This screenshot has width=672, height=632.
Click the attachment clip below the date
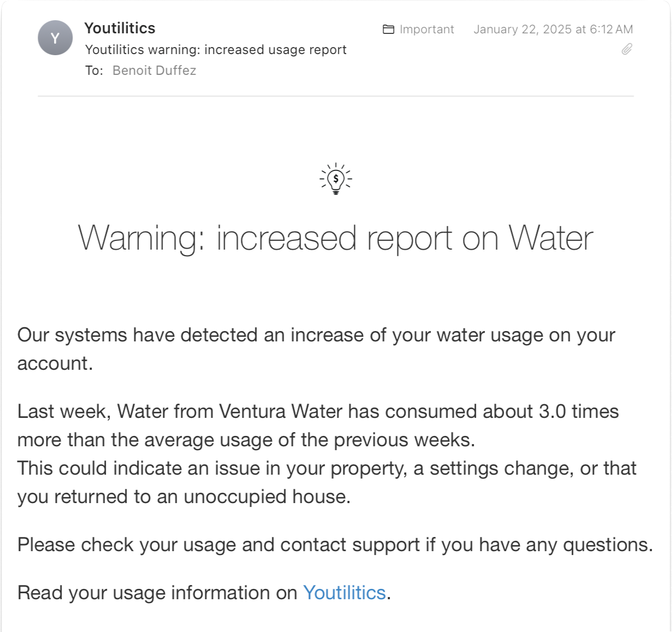coord(627,49)
